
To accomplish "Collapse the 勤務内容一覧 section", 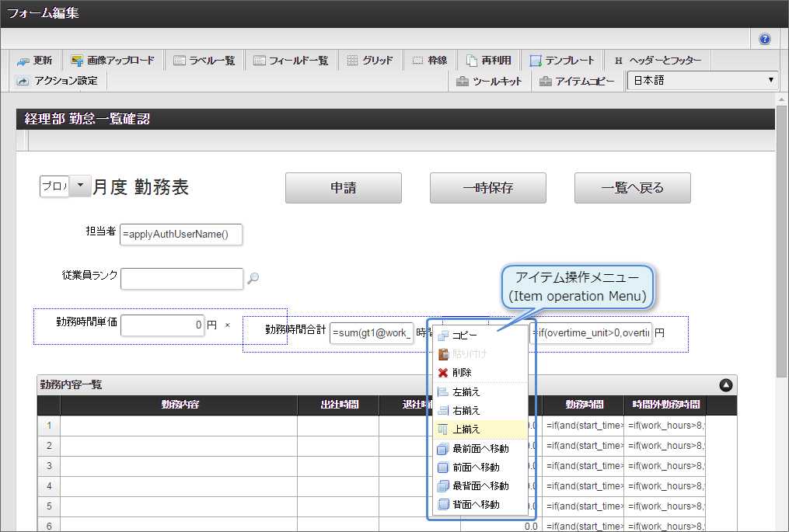I will [x=724, y=384].
